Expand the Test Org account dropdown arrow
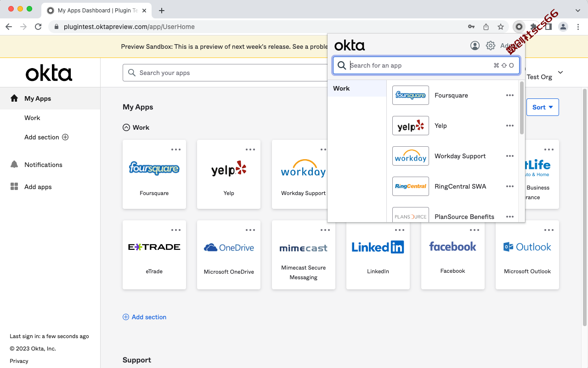Viewport: 588px width, 368px height. click(x=560, y=73)
